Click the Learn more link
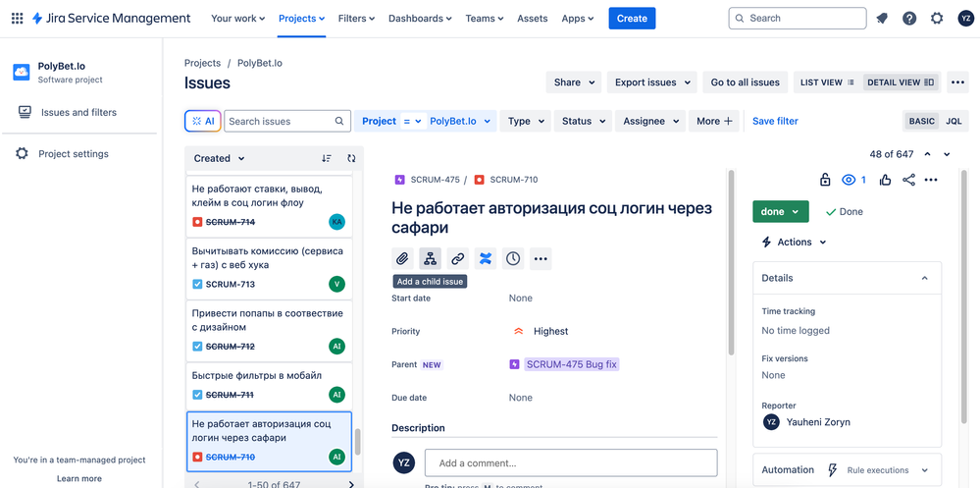Image resolution: width=980 pixels, height=488 pixels. (79, 478)
